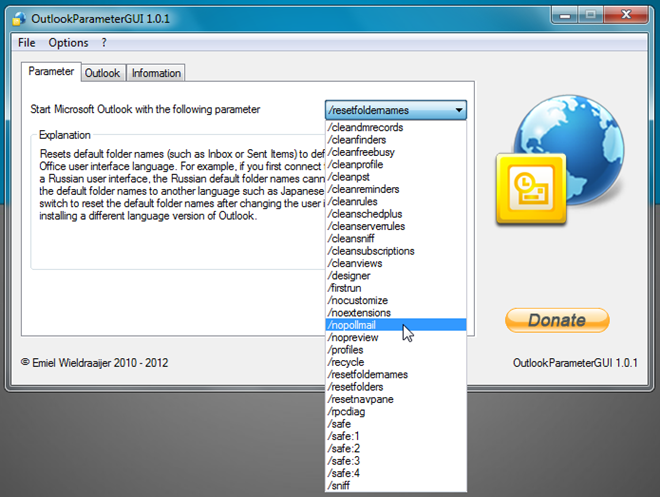Pick /cleanpst in the dropdown list

click(396, 177)
